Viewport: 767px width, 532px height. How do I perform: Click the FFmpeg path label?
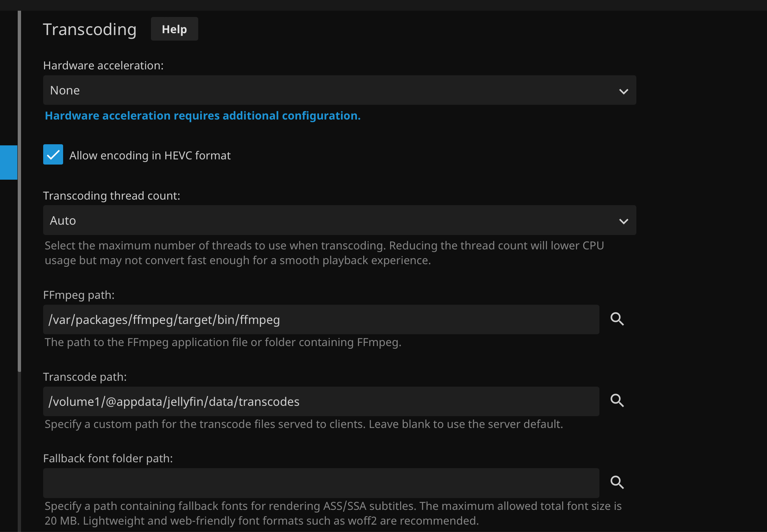pos(79,295)
